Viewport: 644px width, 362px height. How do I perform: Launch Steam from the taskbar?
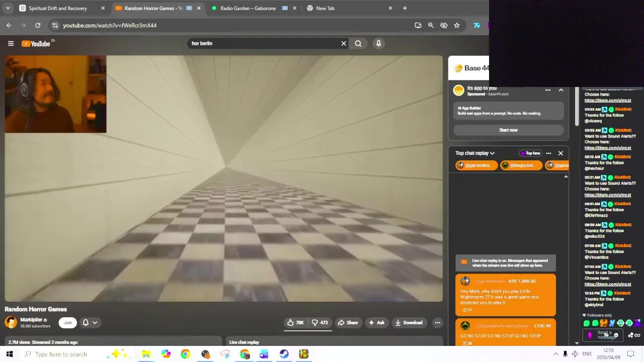click(284, 354)
